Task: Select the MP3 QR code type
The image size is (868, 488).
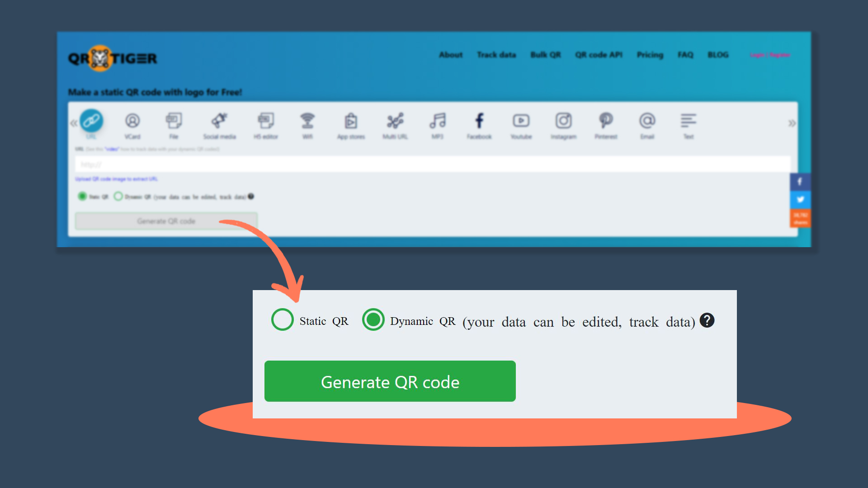Action: (437, 123)
